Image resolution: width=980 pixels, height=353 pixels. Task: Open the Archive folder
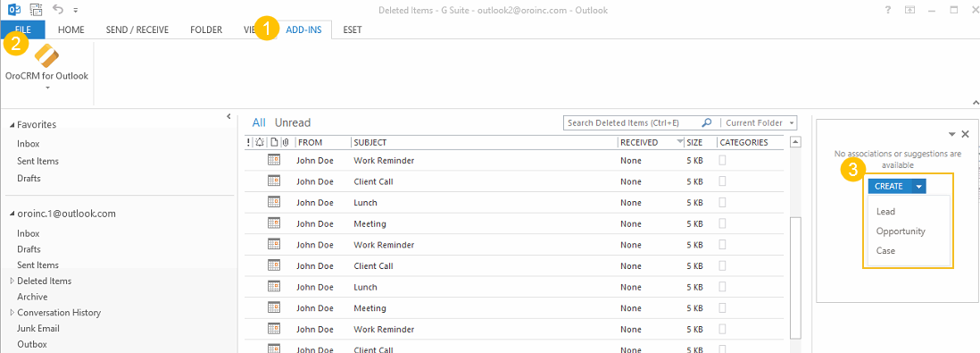coord(32,297)
